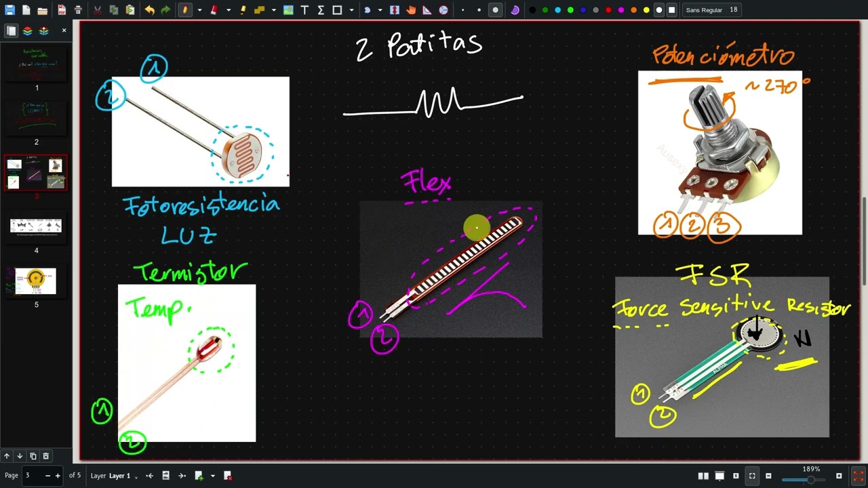Image resolution: width=868 pixels, height=488 pixels.
Task: Pick the light blue color swatch
Action: [557, 10]
